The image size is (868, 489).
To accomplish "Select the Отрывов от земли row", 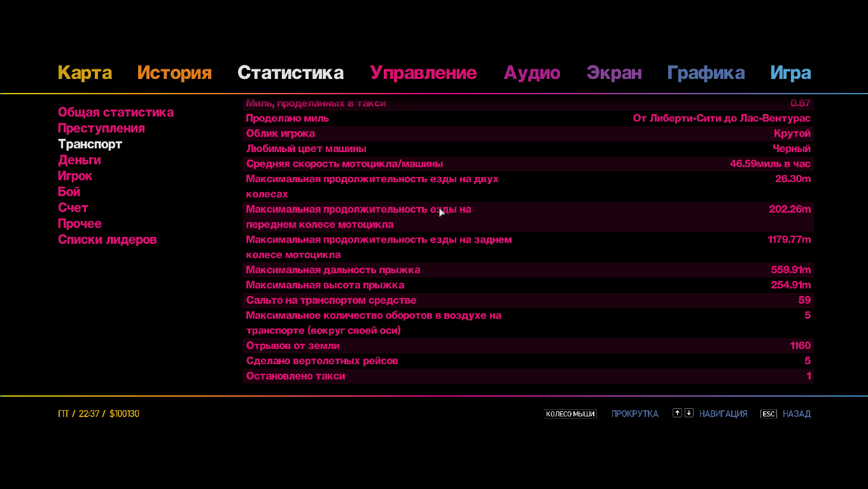I will pos(528,346).
